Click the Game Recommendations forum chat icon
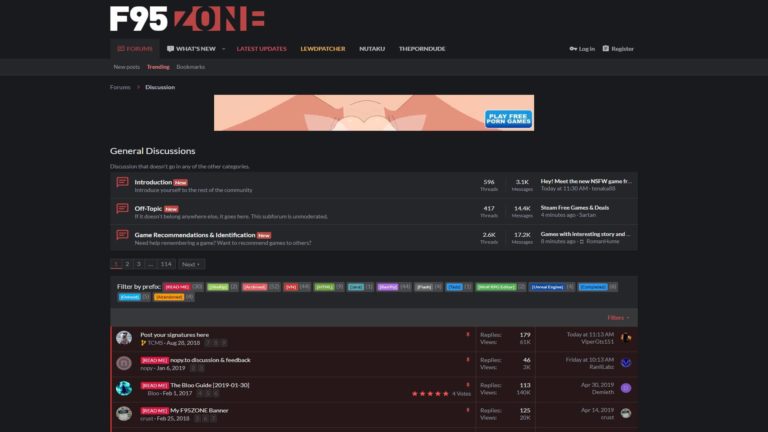This screenshot has height=432, width=768. click(122, 237)
